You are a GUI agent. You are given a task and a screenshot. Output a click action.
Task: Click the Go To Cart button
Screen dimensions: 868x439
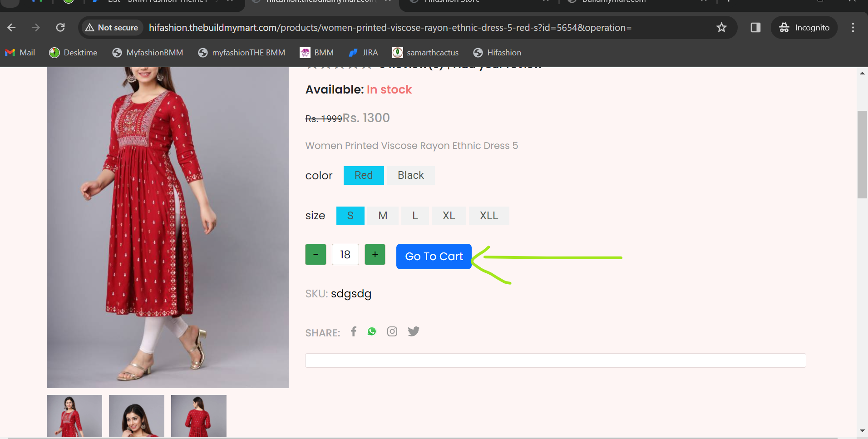coord(434,256)
